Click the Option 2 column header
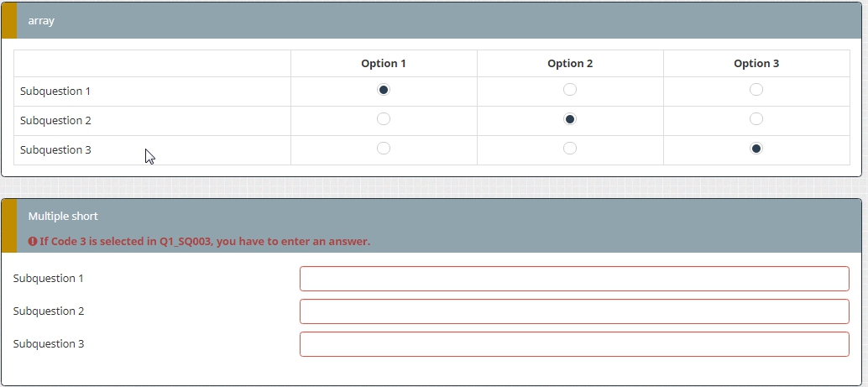Viewport: 868px width, 387px height. (x=570, y=64)
